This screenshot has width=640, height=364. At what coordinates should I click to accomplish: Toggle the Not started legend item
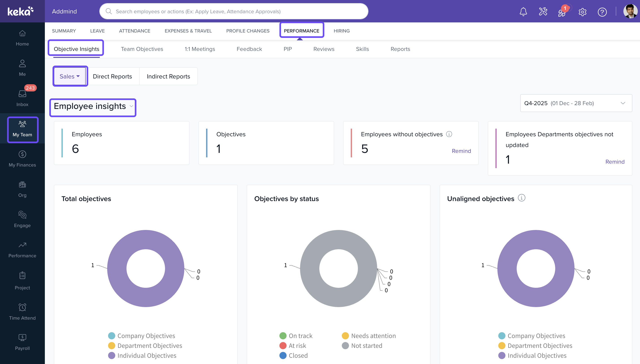[362, 345]
